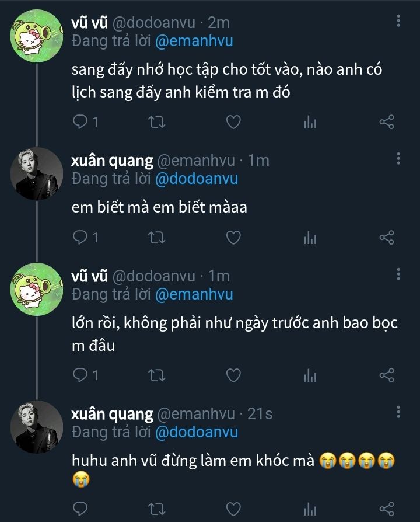Viewport: 420px width, 522px height.
Task: Open more options on 'em biết mà' tweet
Action: [398, 159]
